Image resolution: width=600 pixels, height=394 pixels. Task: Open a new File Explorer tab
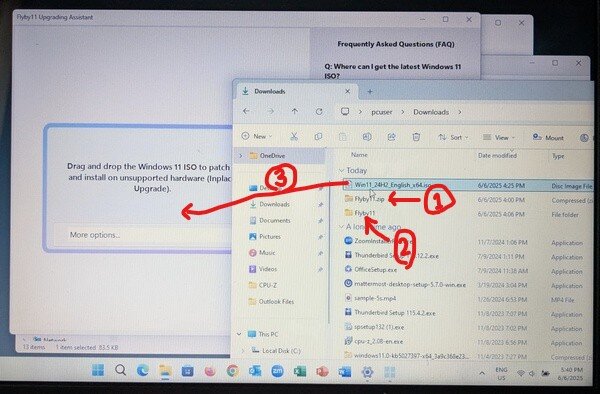(x=370, y=91)
